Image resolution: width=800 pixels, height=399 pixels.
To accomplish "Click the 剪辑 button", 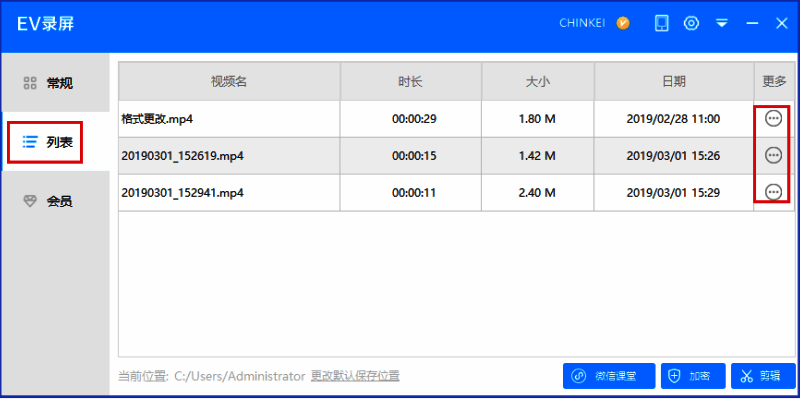I will (763, 376).
